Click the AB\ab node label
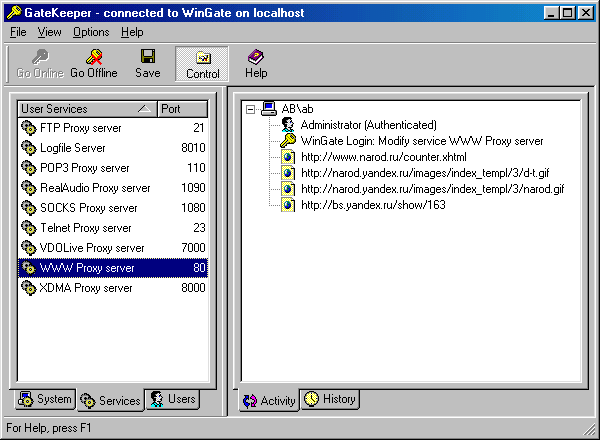The width and height of the screenshot is (600, 440). (297, 109)
